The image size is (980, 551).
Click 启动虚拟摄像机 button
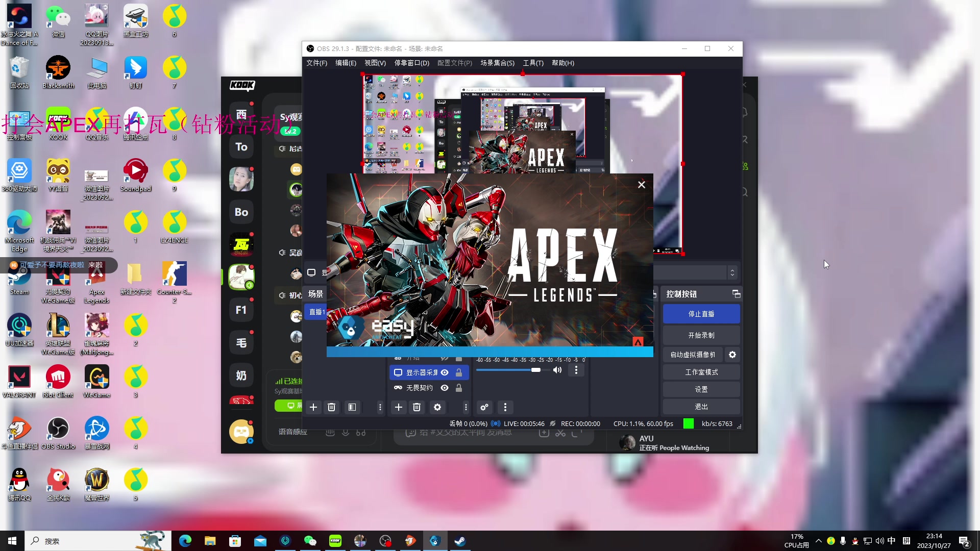[x=693, y=355]
